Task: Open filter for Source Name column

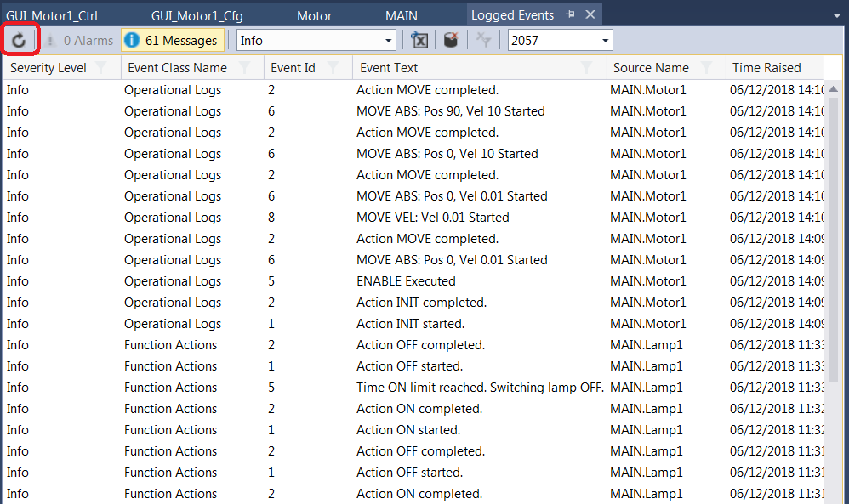Action: tap(706, 68)
